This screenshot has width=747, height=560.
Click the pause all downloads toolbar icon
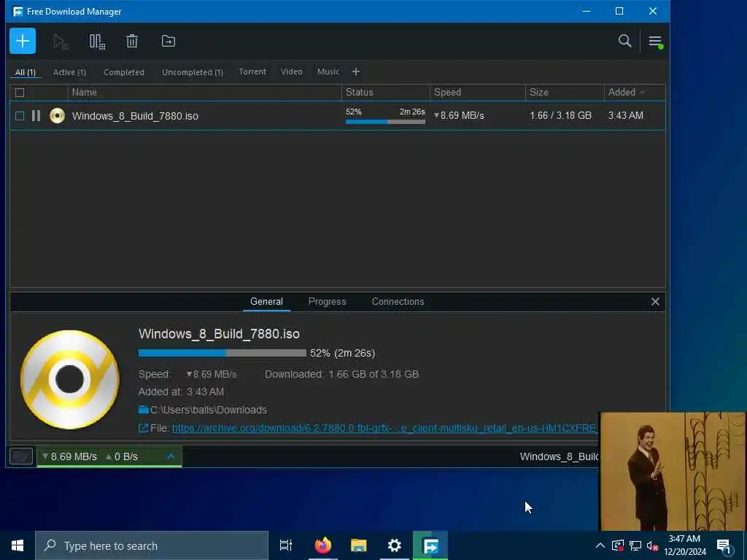97,42
